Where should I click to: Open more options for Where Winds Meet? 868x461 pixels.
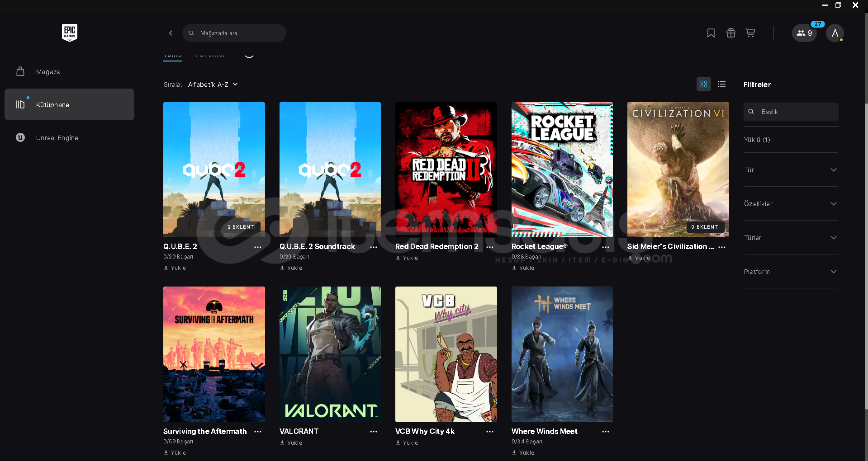606,432
